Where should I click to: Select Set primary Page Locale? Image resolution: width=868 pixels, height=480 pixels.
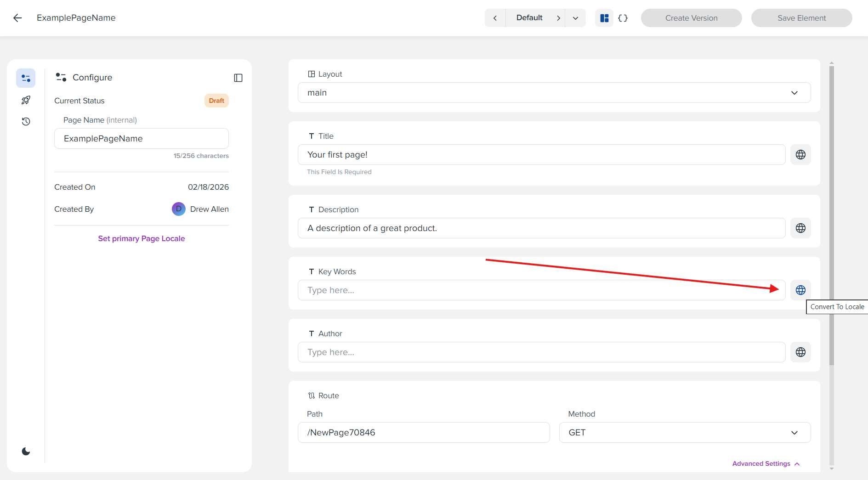click(x=141, y=238)
